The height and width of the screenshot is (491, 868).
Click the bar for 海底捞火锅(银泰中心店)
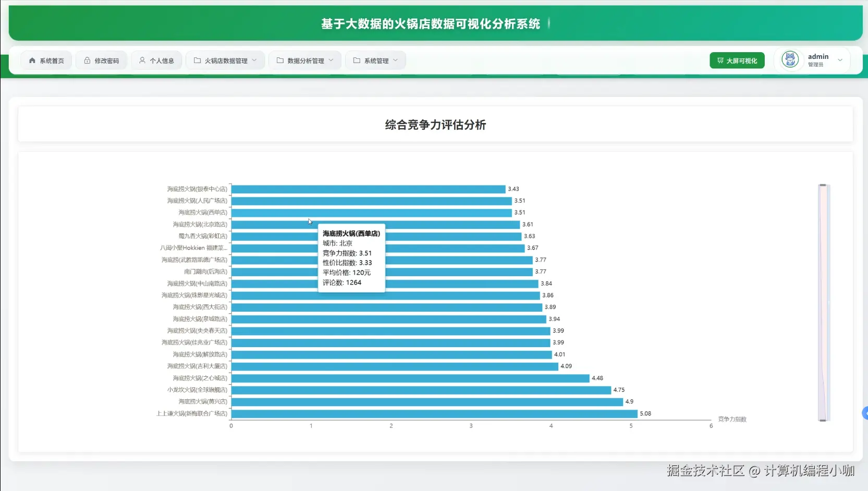click(x=368, y=189)
